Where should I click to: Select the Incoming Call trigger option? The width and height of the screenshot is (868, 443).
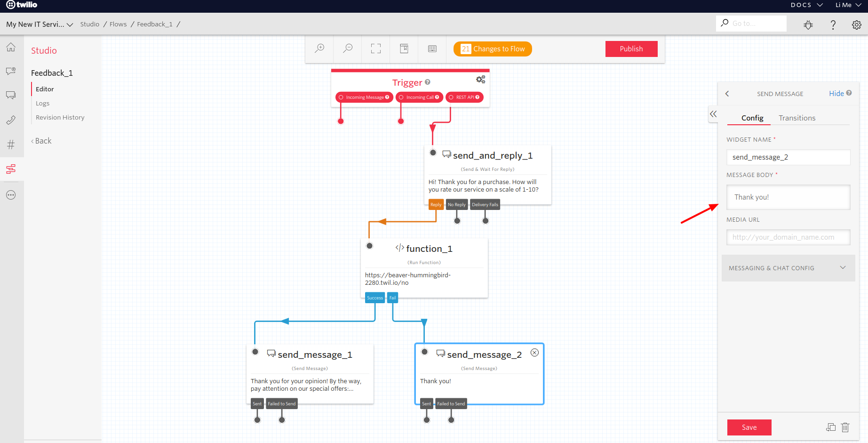[419, 97]
